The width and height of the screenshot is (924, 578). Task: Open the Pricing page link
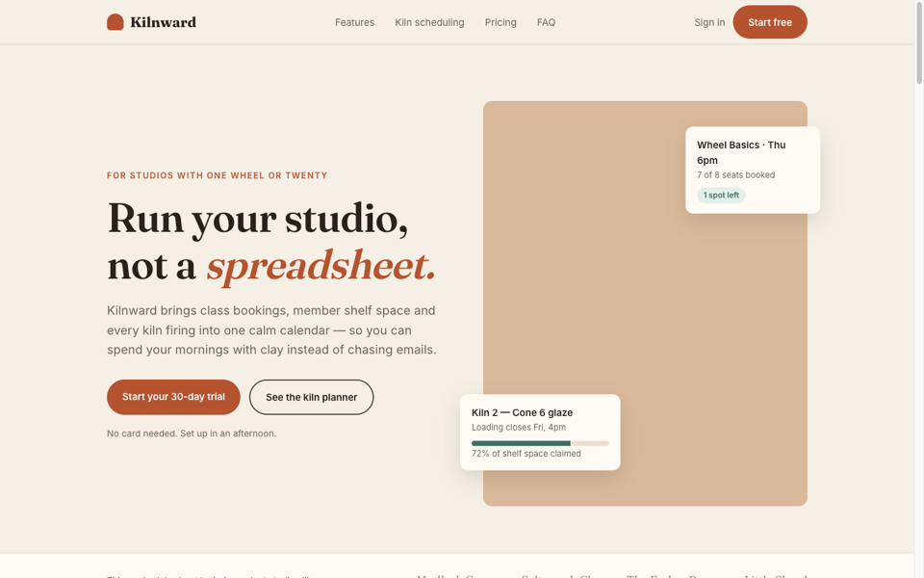click(x=500, y=22)
